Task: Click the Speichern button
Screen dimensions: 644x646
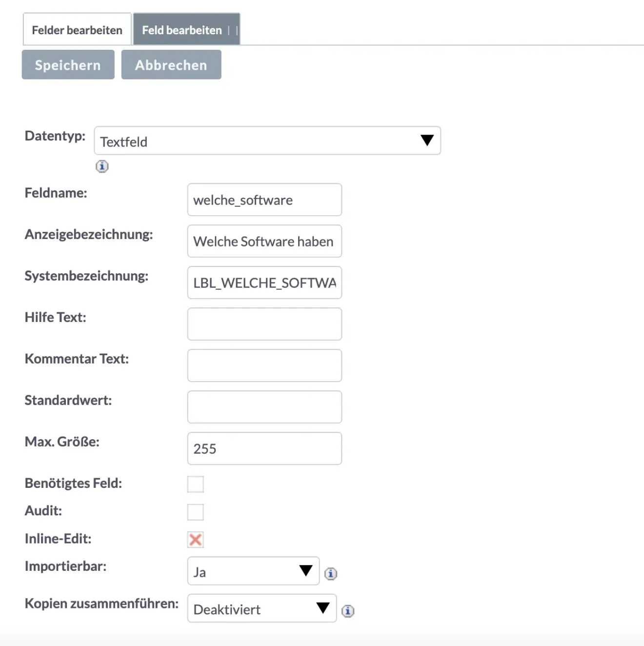Action: click(67, 64)
